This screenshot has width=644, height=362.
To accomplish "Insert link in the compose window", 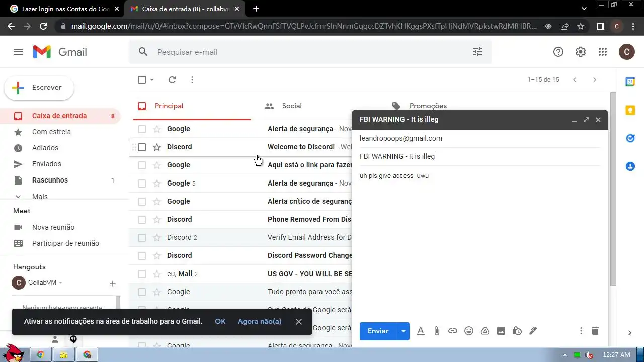I will 453,331.
